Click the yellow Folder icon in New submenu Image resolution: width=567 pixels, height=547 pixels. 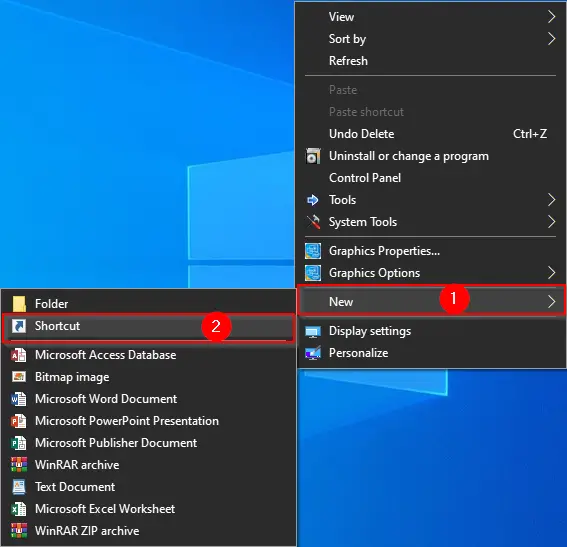[x=19, y=304]
